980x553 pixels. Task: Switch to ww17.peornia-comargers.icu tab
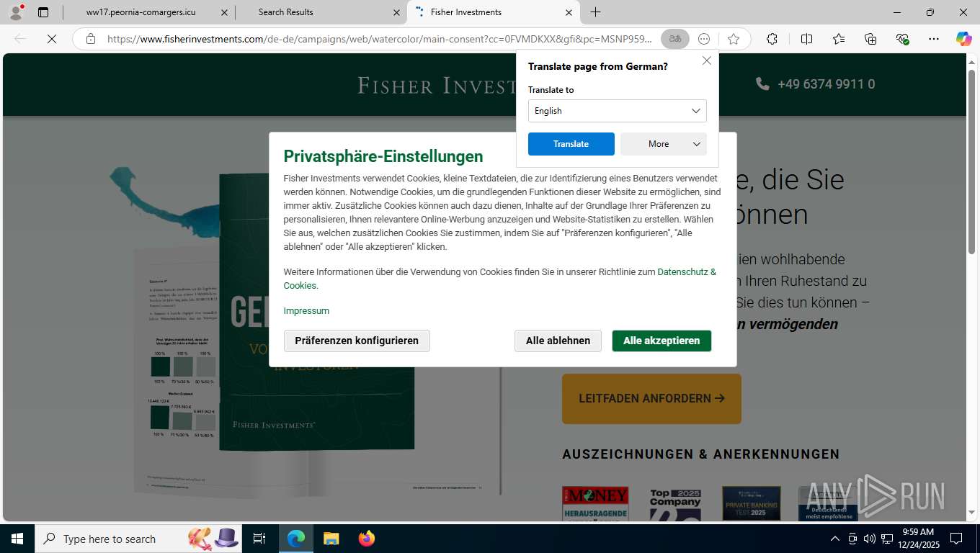click(141, 12)
